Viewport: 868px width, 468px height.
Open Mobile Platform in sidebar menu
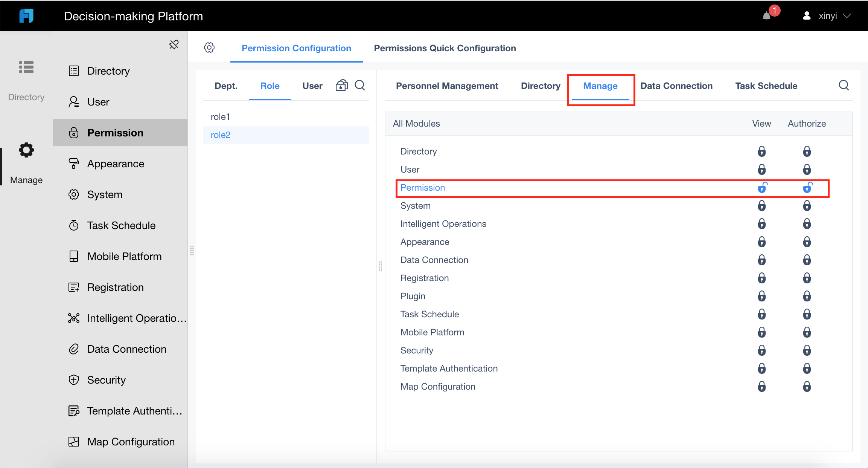120,256
